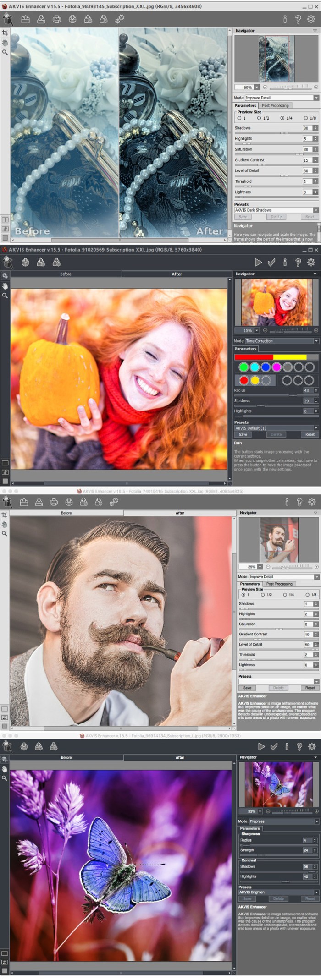Select Preview Size 1/4 in bearded man window
This screenshot has height=980, width=321.
(285, 594)
